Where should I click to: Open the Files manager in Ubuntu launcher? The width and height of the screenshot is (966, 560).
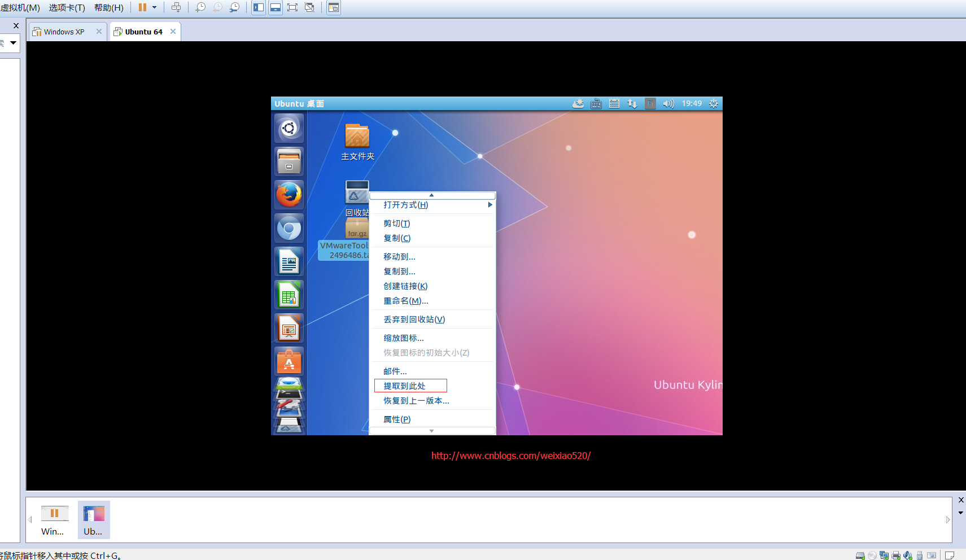tap(289, 161)
